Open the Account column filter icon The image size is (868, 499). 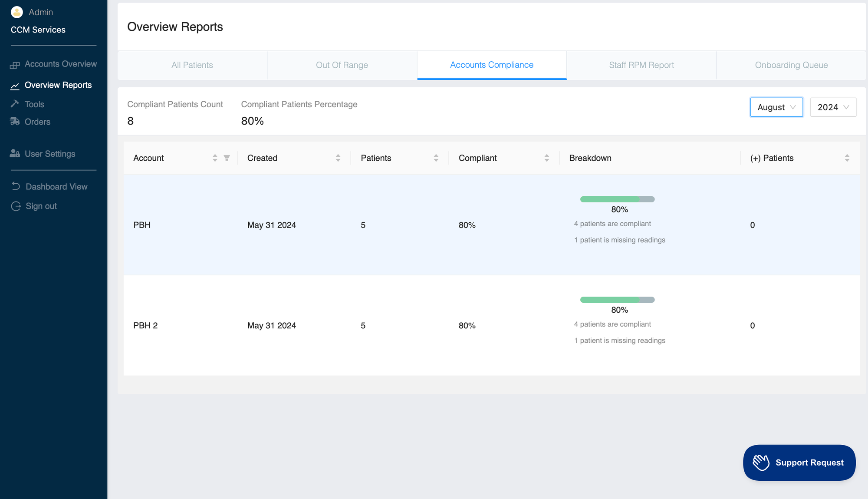(227, 158)
